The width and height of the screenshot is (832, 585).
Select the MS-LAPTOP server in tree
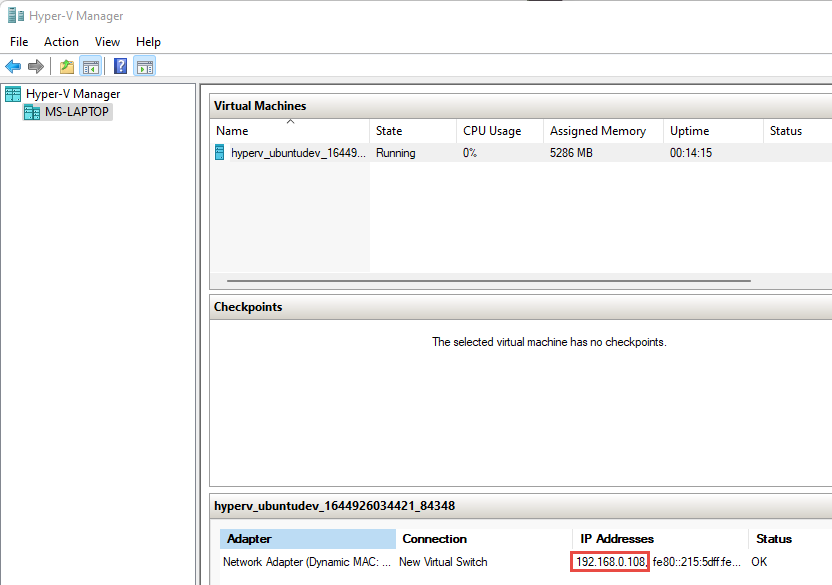[x=76, y=112]
